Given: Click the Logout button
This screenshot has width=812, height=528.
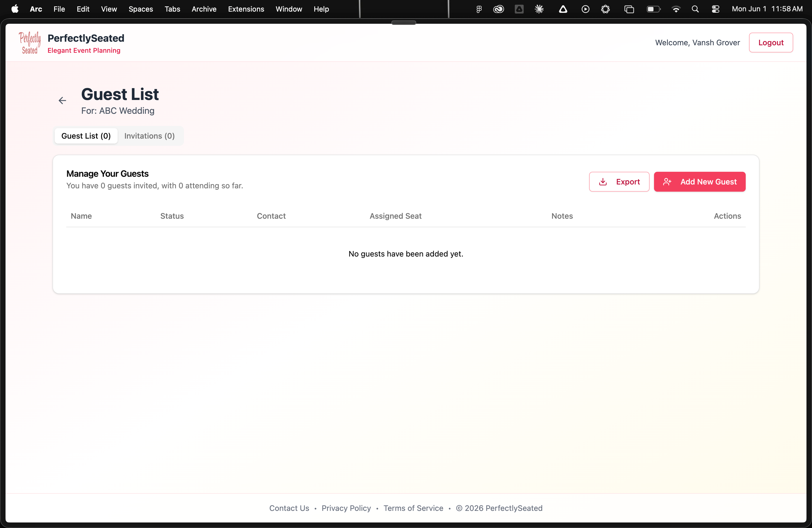Looking at the screenshot, I should [771, 43].
